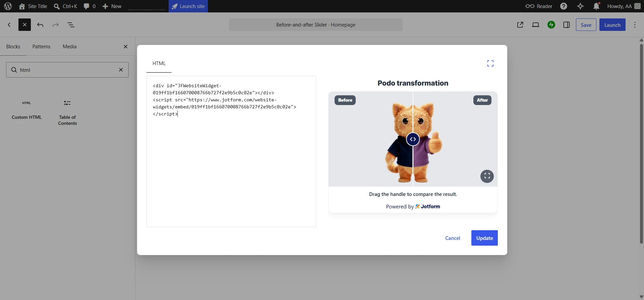
Task: Click the block search field
Action: click(67, 70)
